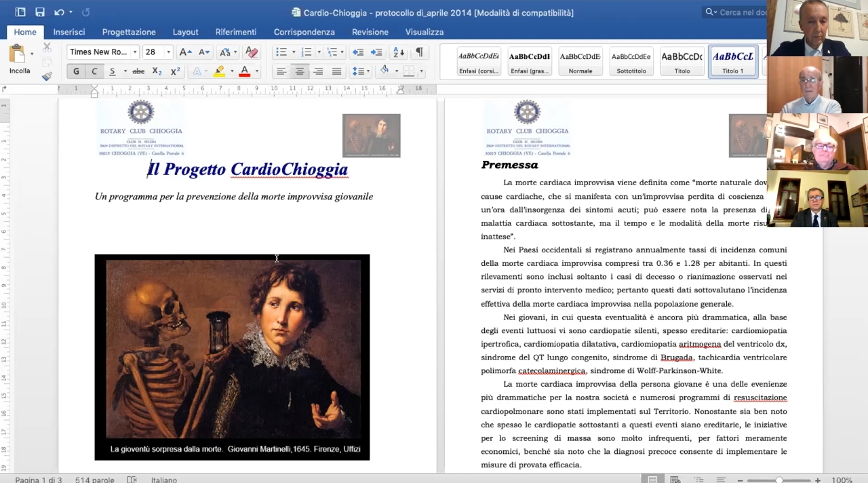Screen dimensions: 868x483
Task: Apply subscript formatting
Action: click(157, 71)
